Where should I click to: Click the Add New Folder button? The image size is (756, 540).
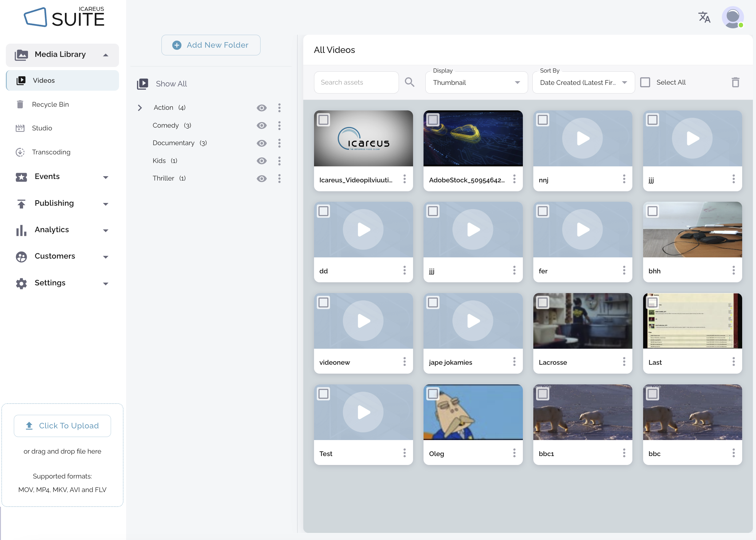tap(211, 45)
